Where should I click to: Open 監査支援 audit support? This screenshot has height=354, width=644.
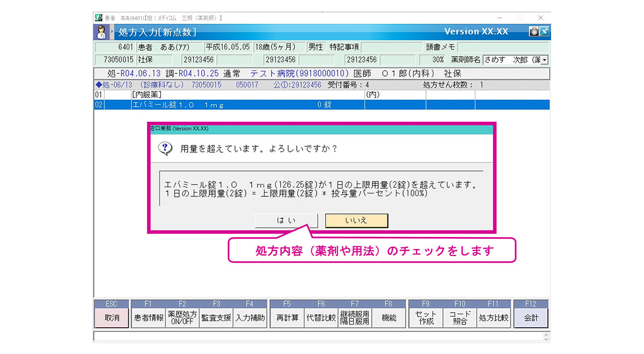pyautogui.click(x=216, y=318)
